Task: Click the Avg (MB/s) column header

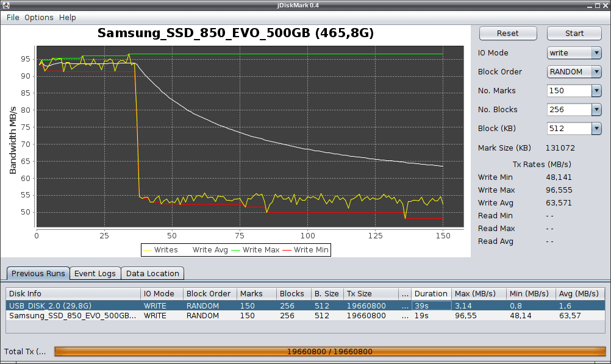Action: tap(581, 294)
